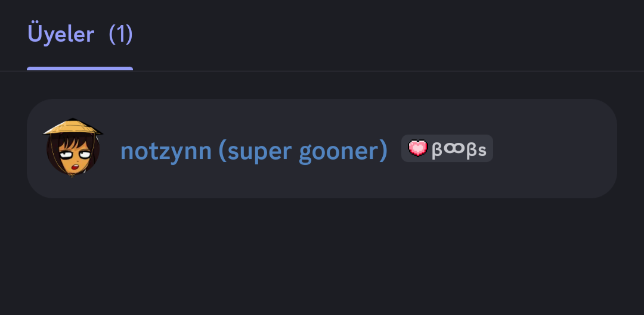Click the straw hat on the avatar
Viewport: 644px width, 315px height.
pos(73,127)
